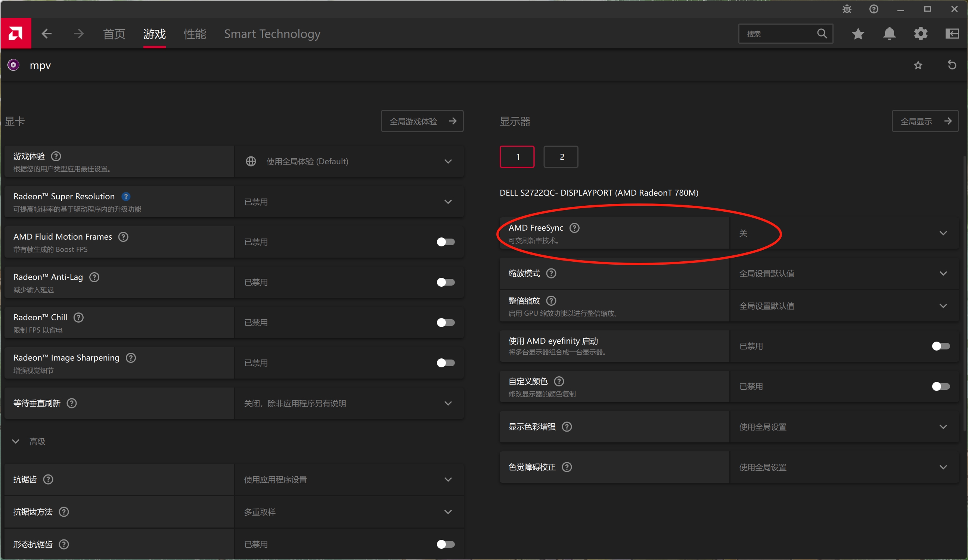Show help for 色觉障碍校正

point(567,467)
